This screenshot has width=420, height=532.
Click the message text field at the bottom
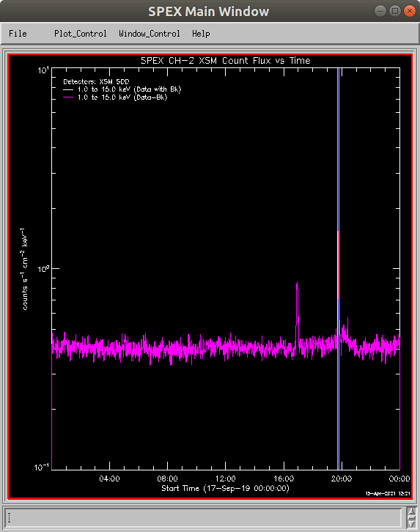[x=204, y=518]
